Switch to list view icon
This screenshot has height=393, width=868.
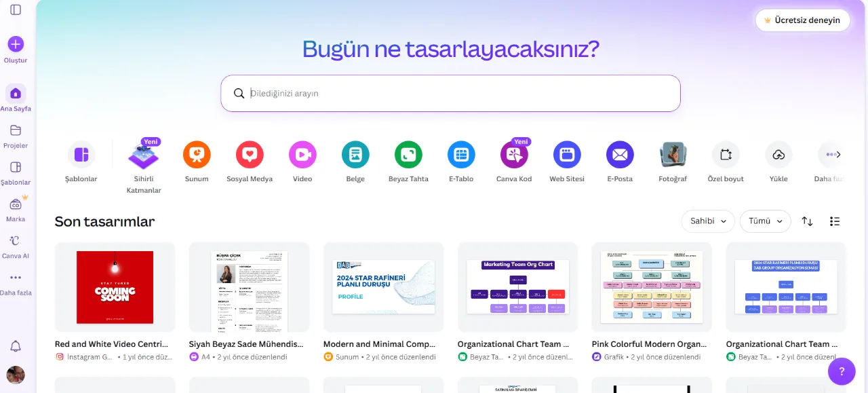(835, 221)
